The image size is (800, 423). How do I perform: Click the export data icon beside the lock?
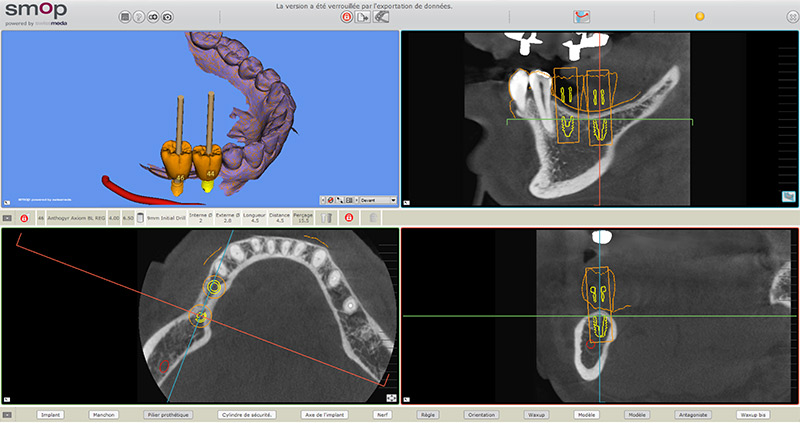coord(363,17)
